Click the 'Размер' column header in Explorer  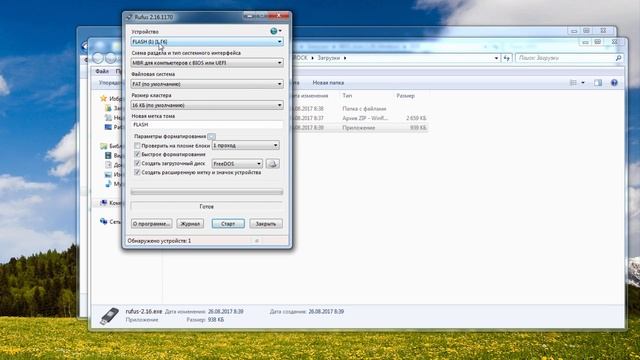pyautogui.click(x=405, y=96)
